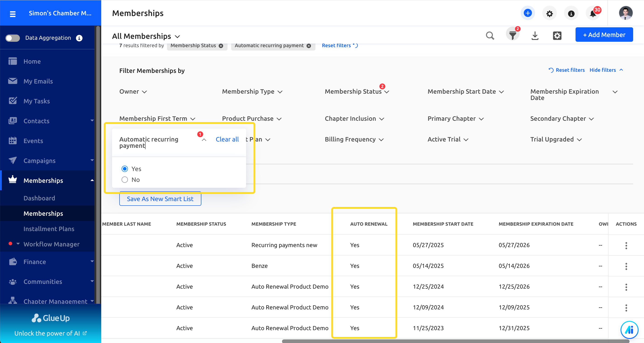Select the Yes radio option
The image size is (644, 343).
coord(125,169)
